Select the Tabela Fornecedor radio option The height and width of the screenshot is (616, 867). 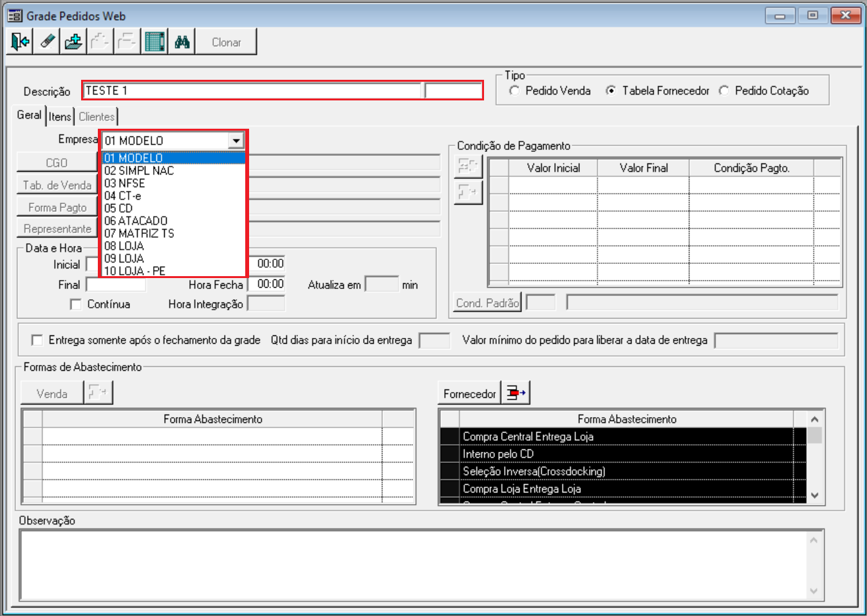click(x=611, y=91)
